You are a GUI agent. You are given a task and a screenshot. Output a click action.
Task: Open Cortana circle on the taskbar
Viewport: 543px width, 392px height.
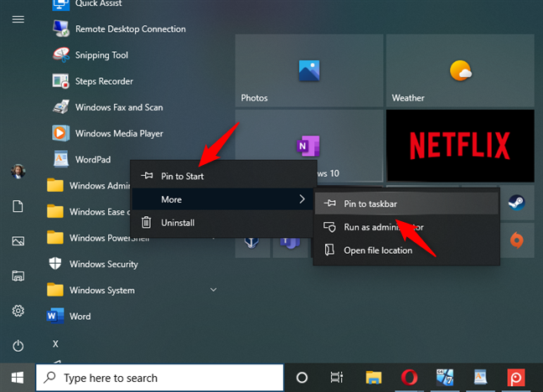pyautogui.click(x=302, y=378)
